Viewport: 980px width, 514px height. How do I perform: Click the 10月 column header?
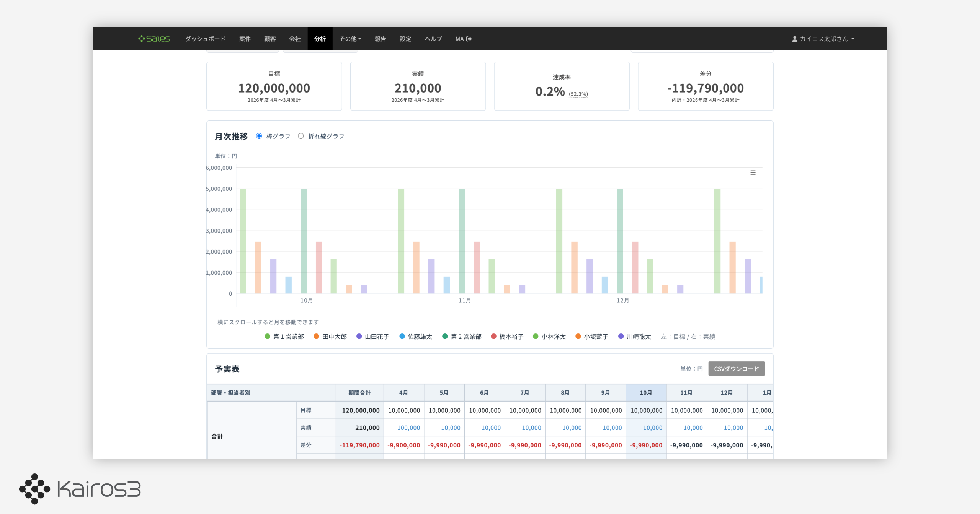(x=646, y=393)
